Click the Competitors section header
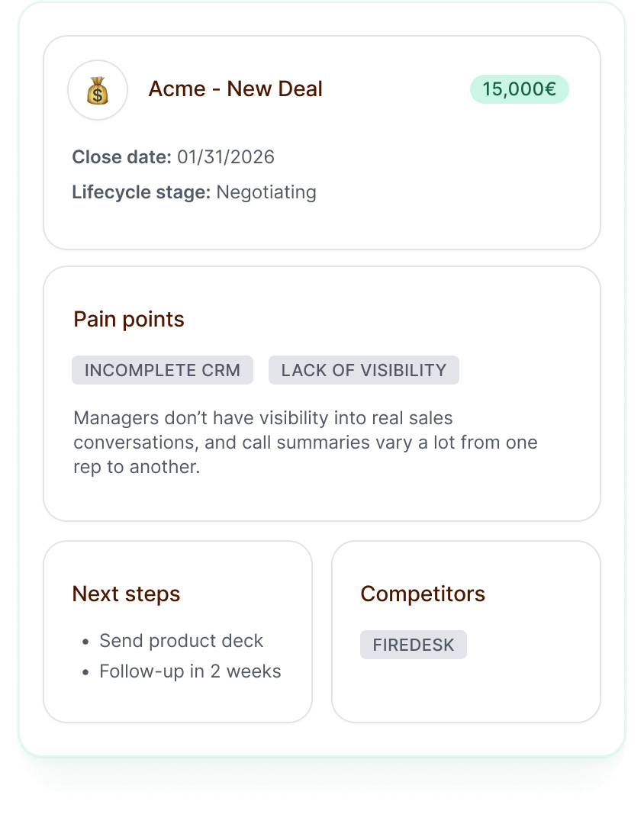This screenshot has width=644, height=824. point(423,594)
